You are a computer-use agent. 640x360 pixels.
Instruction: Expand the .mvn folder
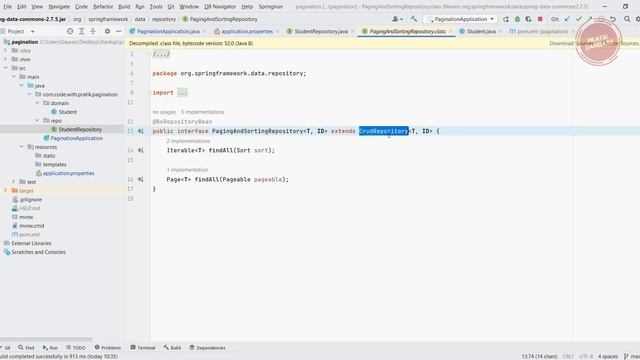[x=6, y=59]
